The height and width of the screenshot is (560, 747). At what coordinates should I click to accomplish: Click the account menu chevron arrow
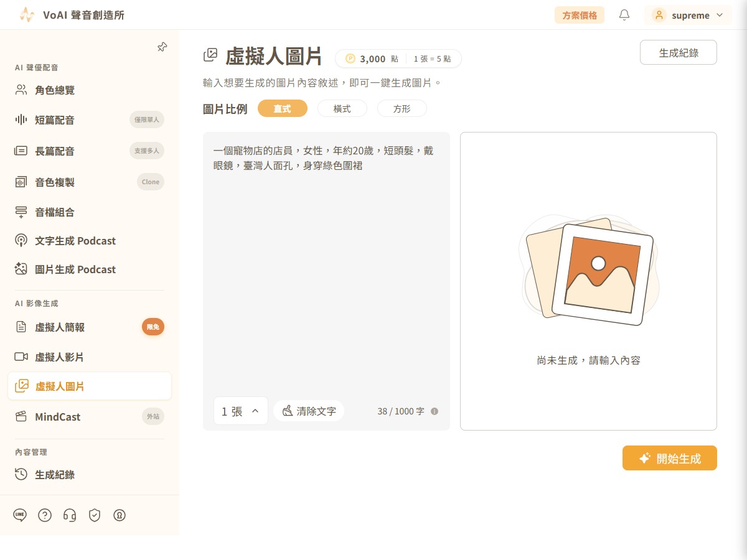[720, 15]
